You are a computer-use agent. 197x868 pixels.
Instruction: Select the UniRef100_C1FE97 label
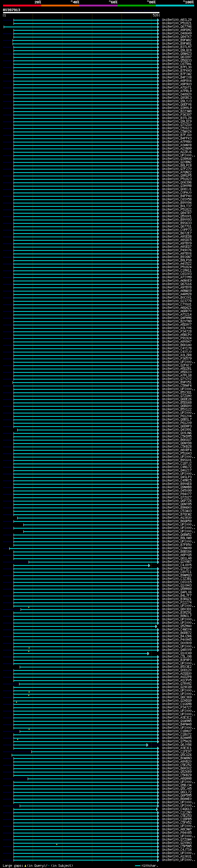click(177, 751)
